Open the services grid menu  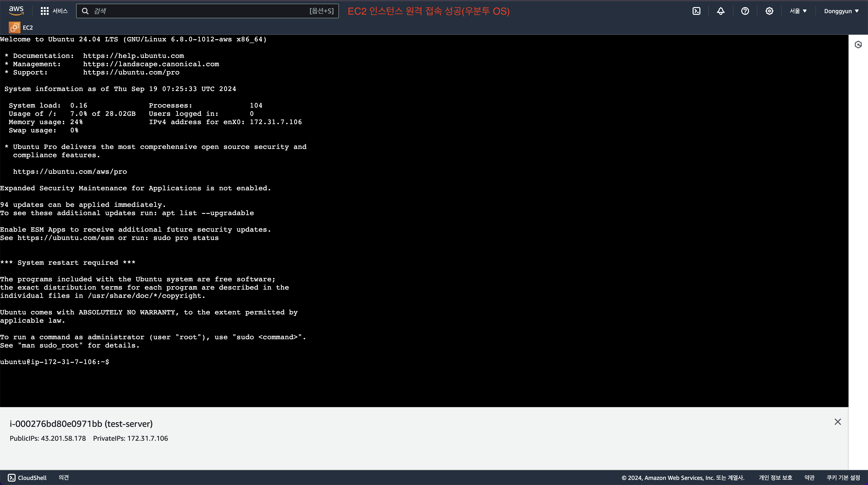[45, 11]
